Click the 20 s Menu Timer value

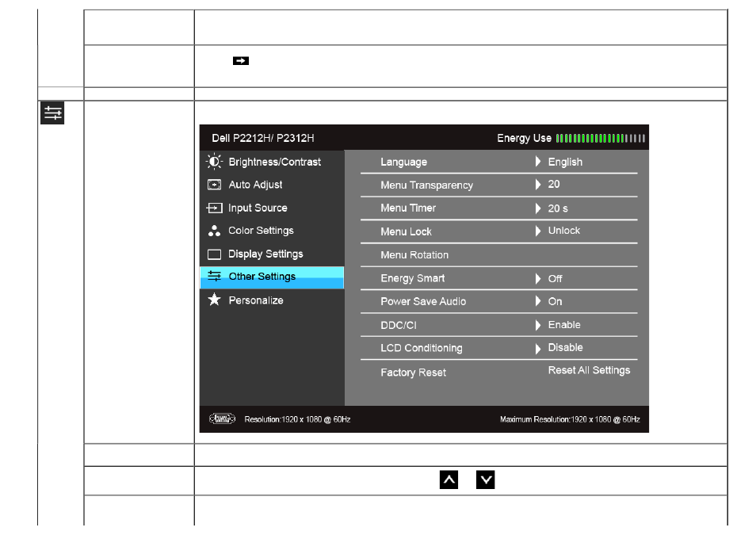[x=558, y=208]
